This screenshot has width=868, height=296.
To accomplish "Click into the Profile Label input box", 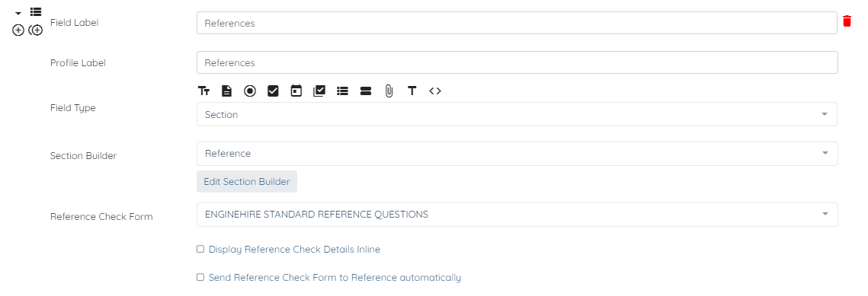I will click(517, 62).
